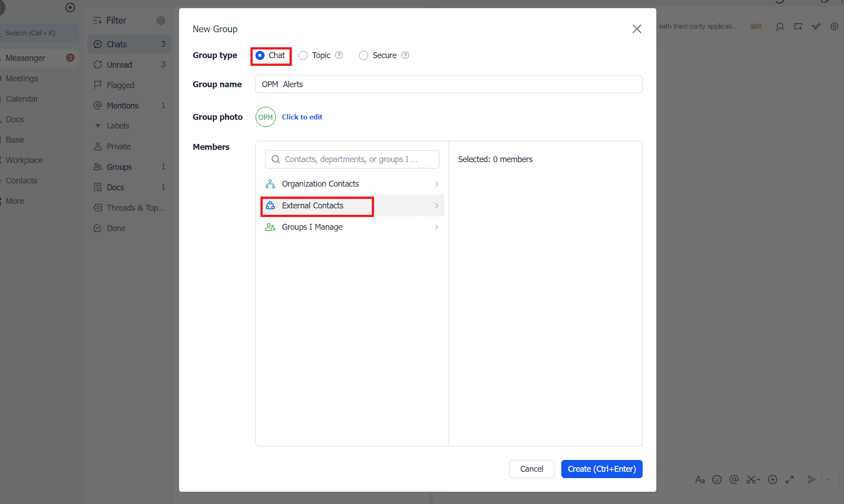
Task: Select the Topic group type option
Action: [x=304, y=55]
